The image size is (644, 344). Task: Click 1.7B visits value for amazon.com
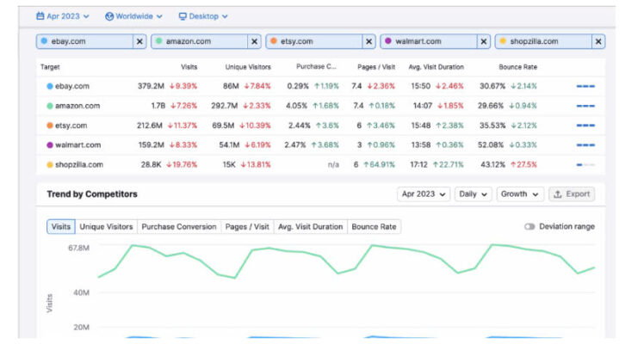point(158,106)
